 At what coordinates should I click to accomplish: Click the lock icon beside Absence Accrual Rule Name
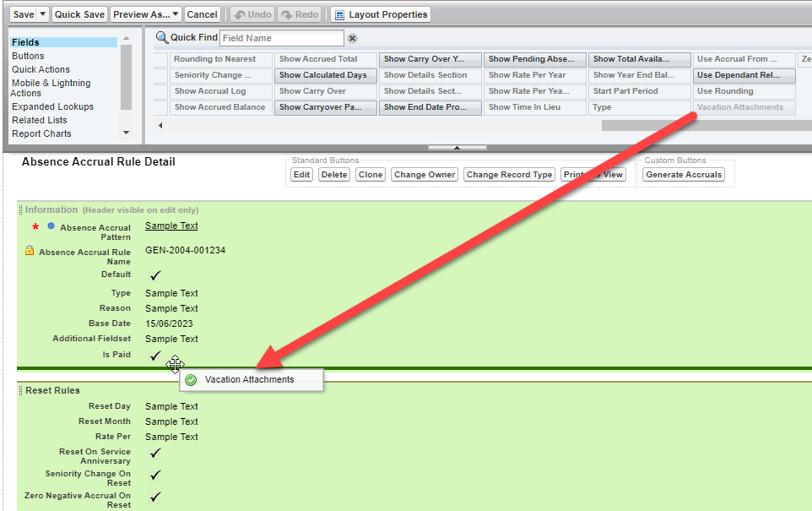(30, 251)
